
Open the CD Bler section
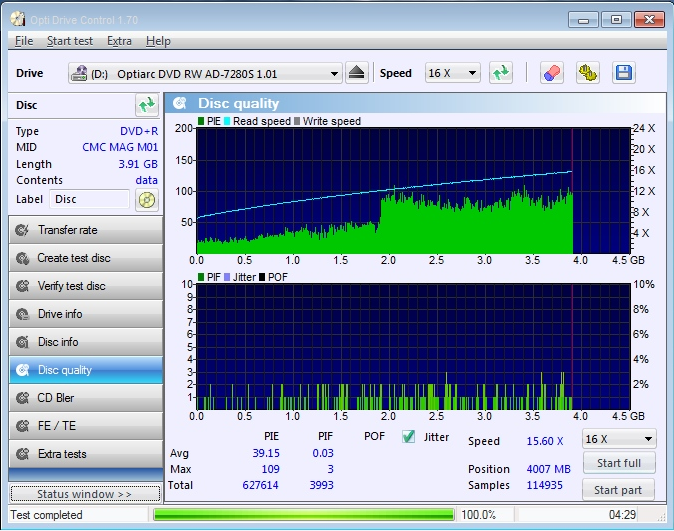pyautogui.click(x=86, y=398)
